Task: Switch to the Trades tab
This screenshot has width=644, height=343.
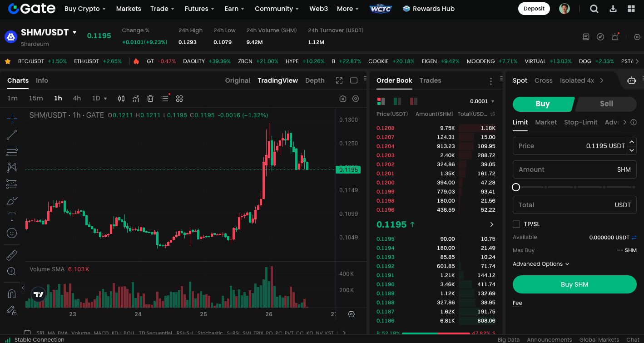Action: click(x=430, y=80)
